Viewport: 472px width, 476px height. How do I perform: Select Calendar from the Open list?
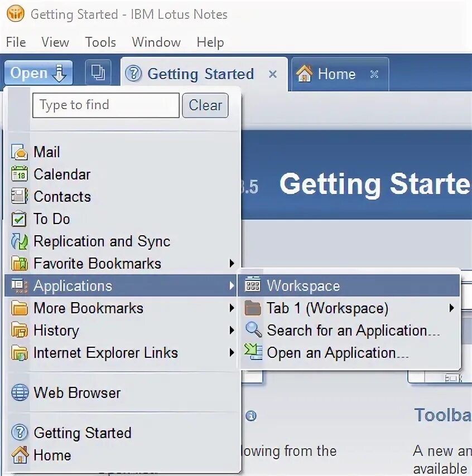tap(122, 174)
